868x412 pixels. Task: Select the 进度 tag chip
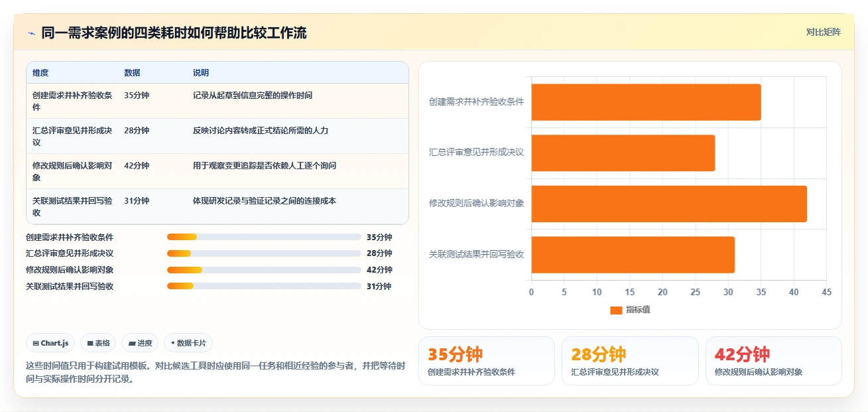pyautogui.click(x=140, y=343)
